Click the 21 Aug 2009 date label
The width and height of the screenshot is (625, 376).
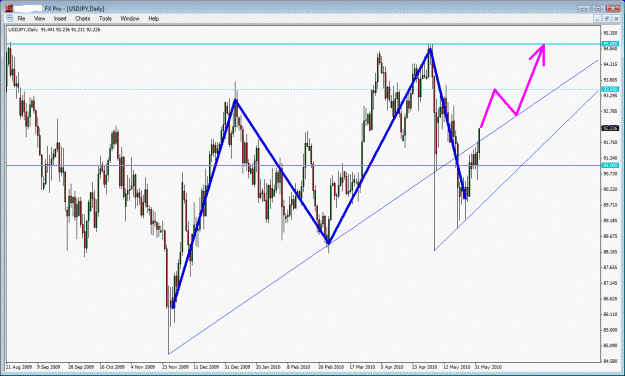(x=18, y=367)
